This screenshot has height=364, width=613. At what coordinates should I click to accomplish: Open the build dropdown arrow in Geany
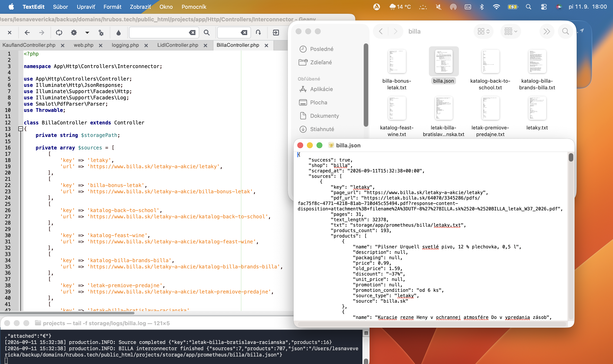click(87, 32)
